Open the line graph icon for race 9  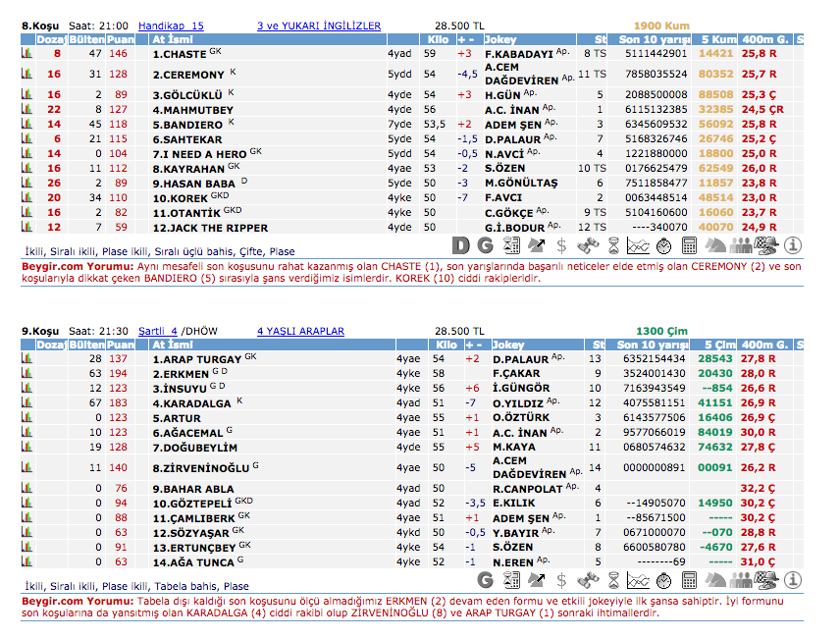(x=638, y=579)
